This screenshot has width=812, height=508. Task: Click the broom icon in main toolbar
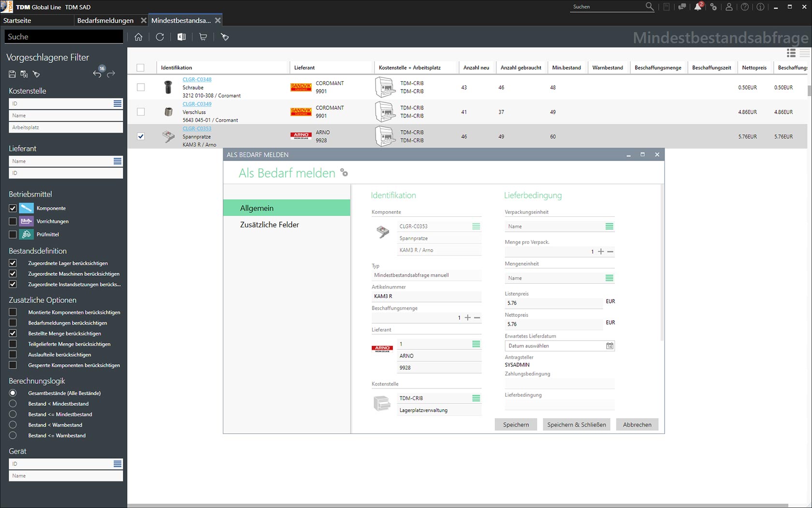pos(225,37)
